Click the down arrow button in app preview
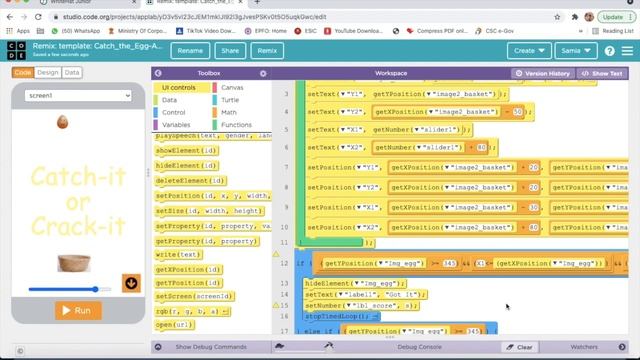The image size is (640, 360). pos(131,283)
